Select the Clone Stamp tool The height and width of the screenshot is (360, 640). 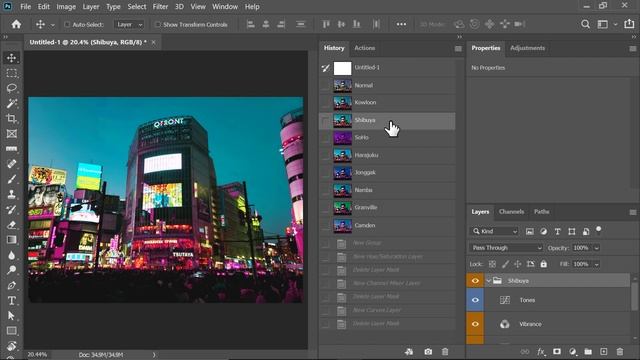tap(11, 194)
